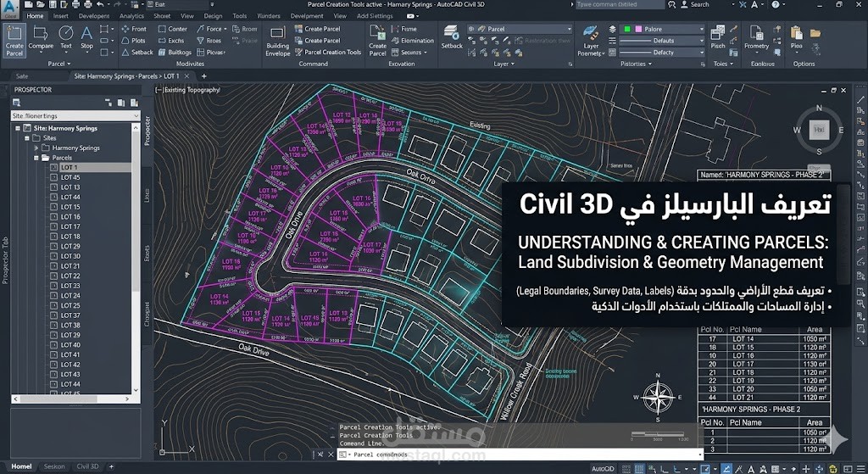This screenshot has height=474, width=868.
Task: Click the Prospector tree scroll-up arrow
Action: (x=136, y=128)
